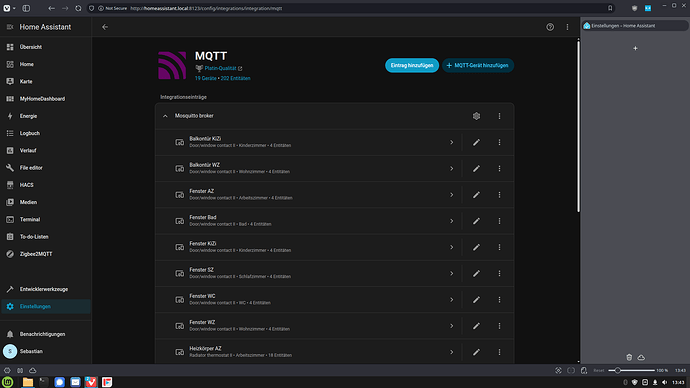Screen dimensions: 690x388
Task: Click MQTT-Gerät hinzufügen button
Action: [477, 66]
